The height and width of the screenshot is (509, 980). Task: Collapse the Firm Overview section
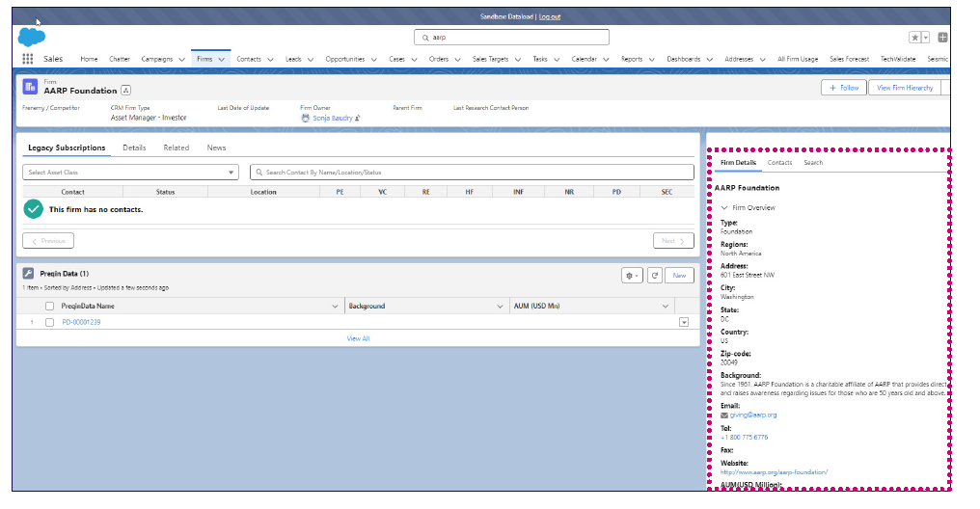724,208
